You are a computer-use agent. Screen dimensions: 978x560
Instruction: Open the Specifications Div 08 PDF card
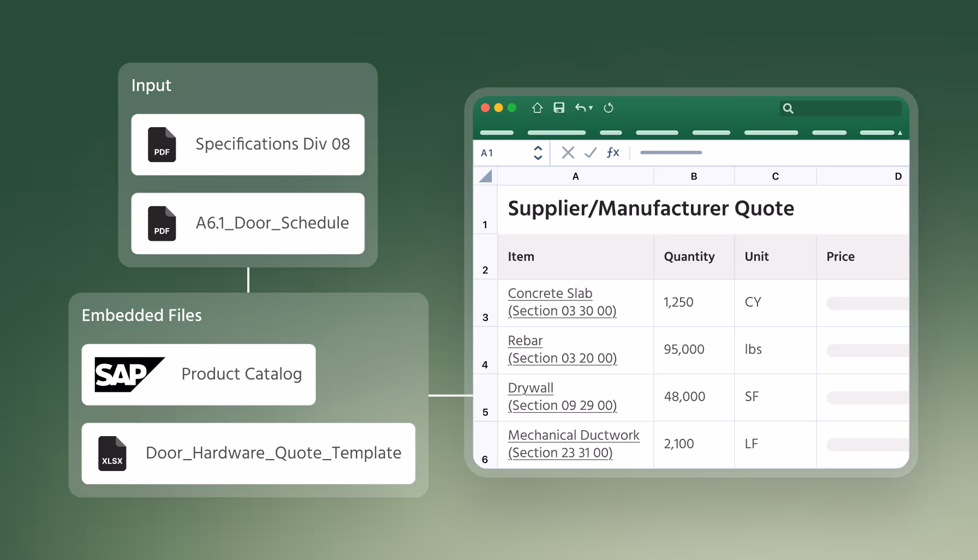coord(248,145)
